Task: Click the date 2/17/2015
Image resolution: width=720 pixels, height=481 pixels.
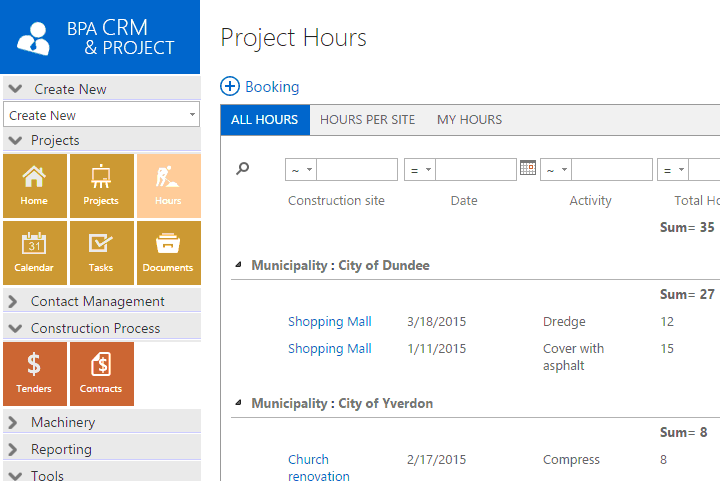Action: (436, 460)
